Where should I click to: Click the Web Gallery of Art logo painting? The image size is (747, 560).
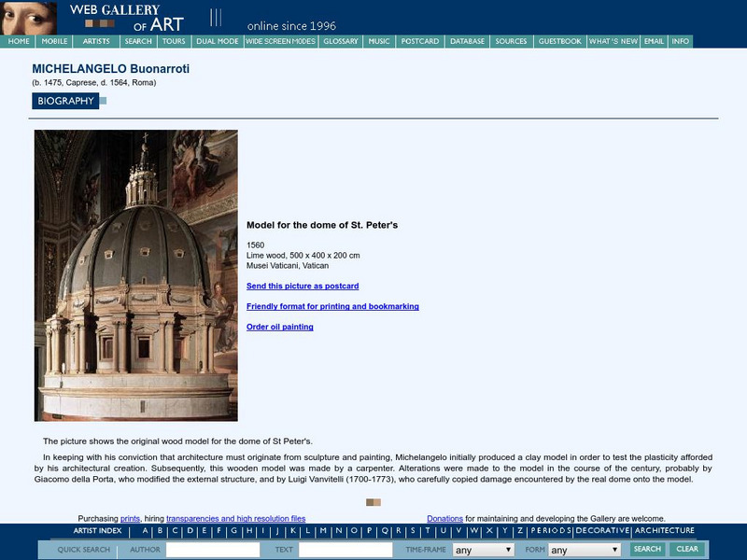point(28,16)
